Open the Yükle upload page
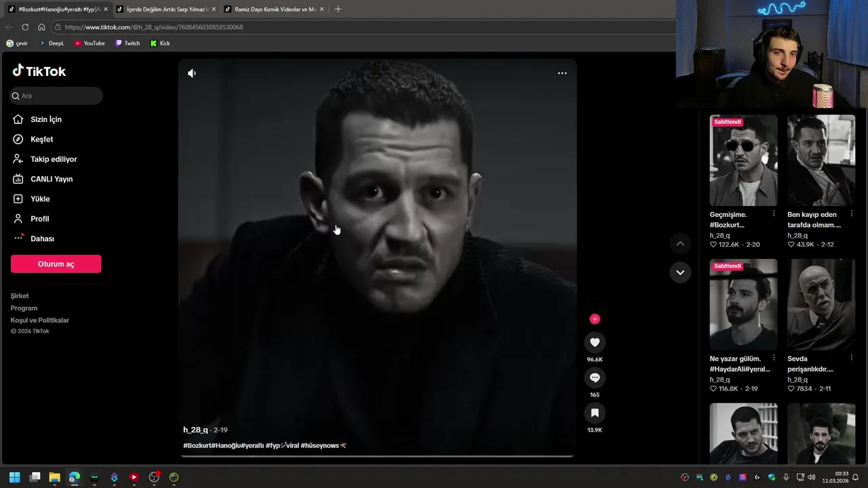This screenshot has height=488, width=868. pos(40,199)
